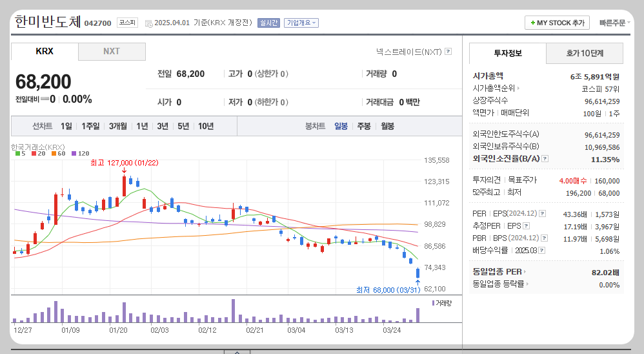Click the 목표주가 label
644x354 pixels.
(x=523, y=180)
